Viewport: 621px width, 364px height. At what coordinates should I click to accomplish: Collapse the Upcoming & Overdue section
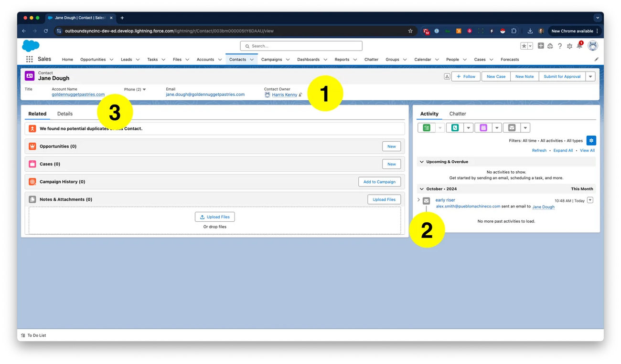(421, 161)
